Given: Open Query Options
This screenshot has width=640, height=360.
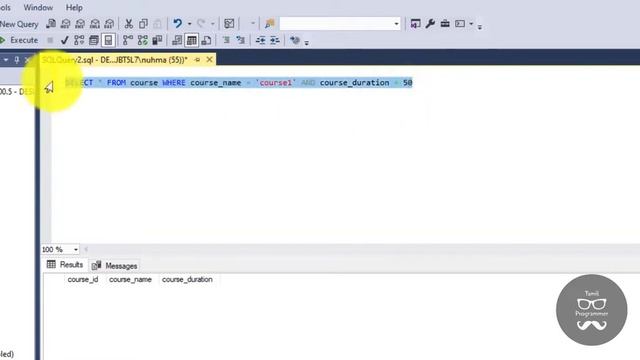Looking at the screenshot, I should pos(93,40).
